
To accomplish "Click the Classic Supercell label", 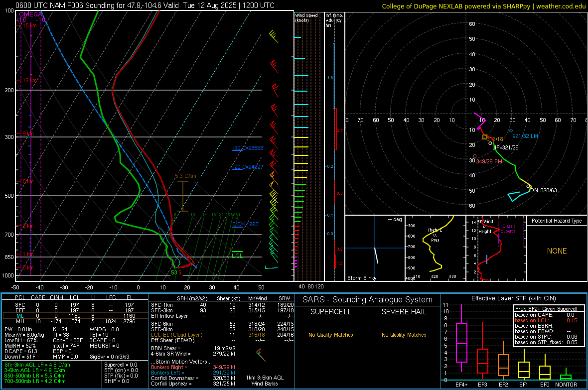I will [509, 229].
